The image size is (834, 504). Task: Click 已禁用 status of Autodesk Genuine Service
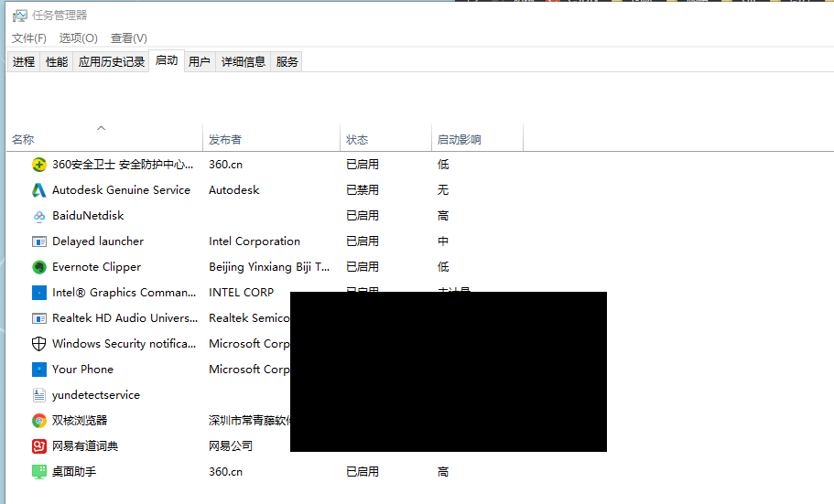click(363, 190)
